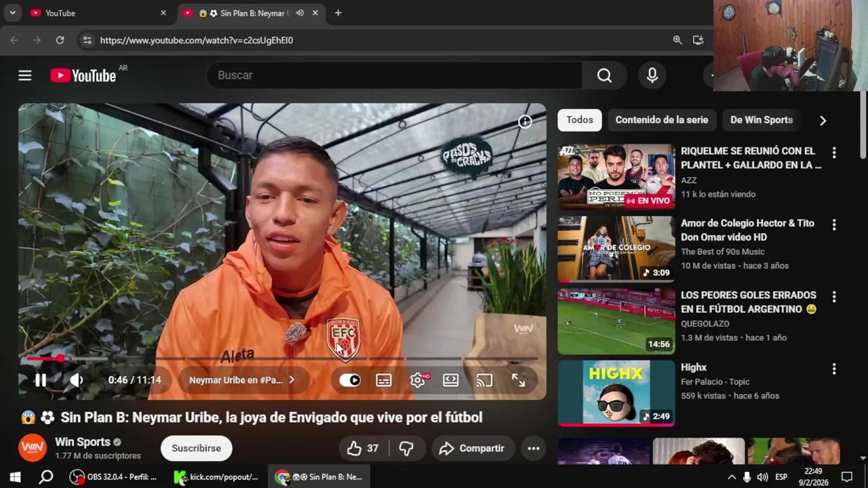The height and width of the screenshot is (488, 868).
Task: Open Windows taskbar search
Action: [46, 477]
